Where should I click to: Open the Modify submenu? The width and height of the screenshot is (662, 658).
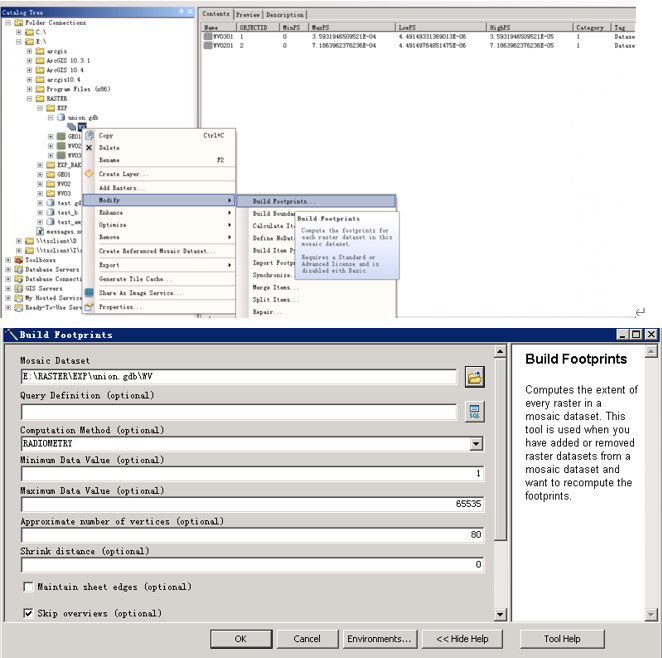click(159, 200)
